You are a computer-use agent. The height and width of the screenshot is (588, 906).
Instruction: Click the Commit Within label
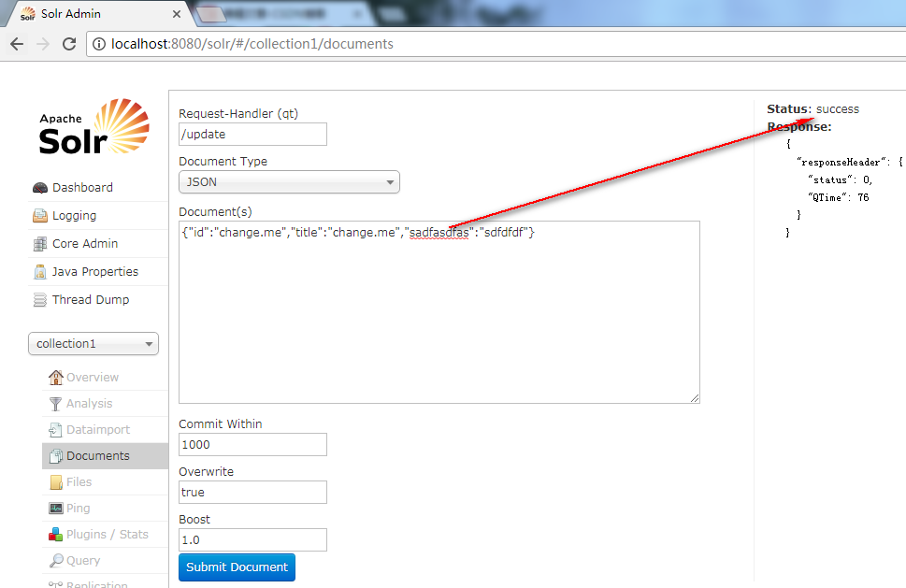pyautogui.click(x=221, y=424)
